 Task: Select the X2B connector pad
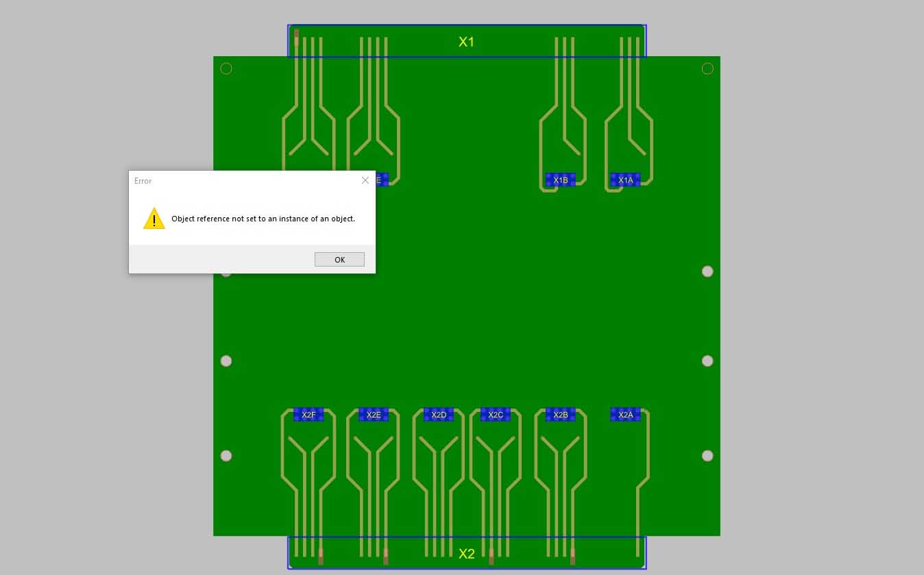point(561,415)
